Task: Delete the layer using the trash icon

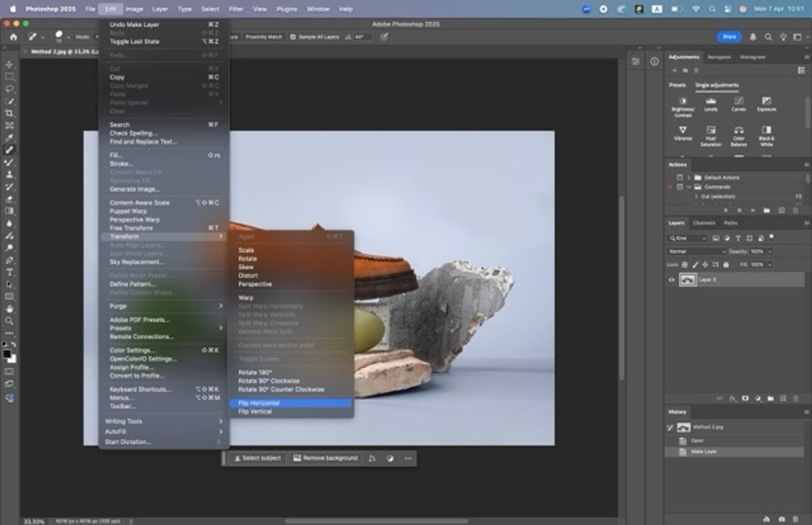Action: pos(796,399)
